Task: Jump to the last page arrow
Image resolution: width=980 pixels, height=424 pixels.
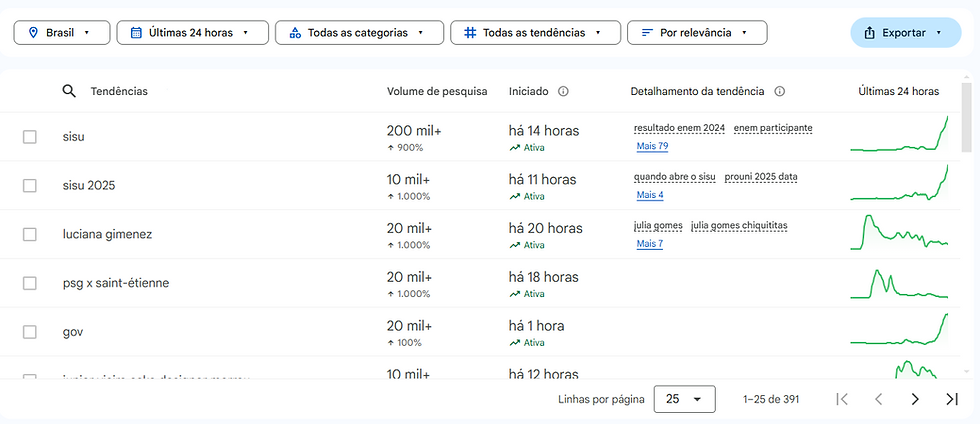Action: point(952,399)
